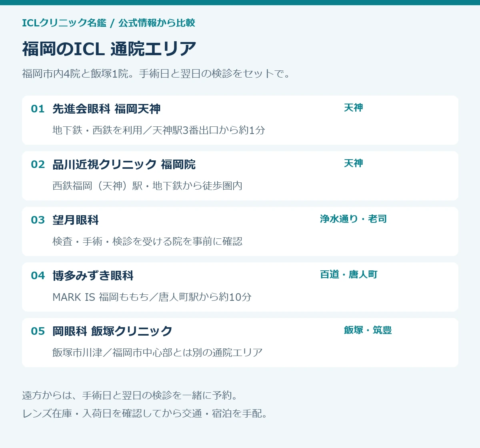
Task: Select clinic name '博多みずき眼科'
Action: [x=93, y=276]
